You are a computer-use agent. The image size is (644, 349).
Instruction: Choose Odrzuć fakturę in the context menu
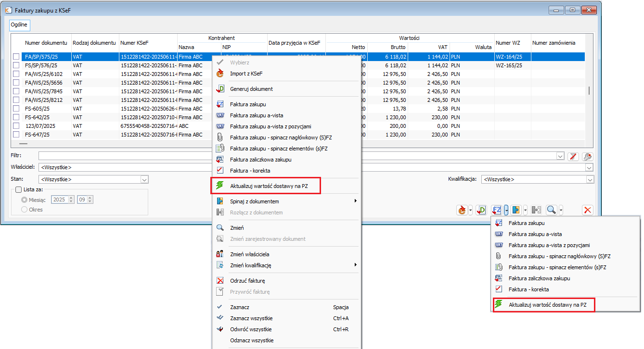coord(247,281)
